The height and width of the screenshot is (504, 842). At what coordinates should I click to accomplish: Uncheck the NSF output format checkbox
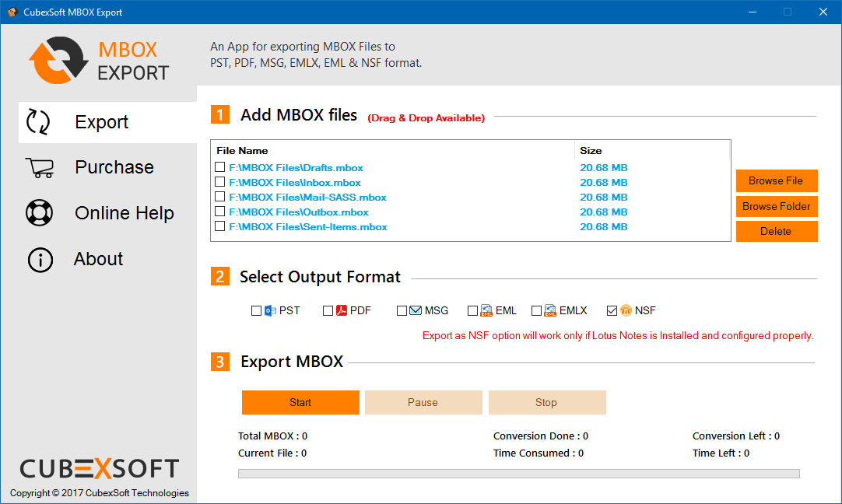(612, 311)
